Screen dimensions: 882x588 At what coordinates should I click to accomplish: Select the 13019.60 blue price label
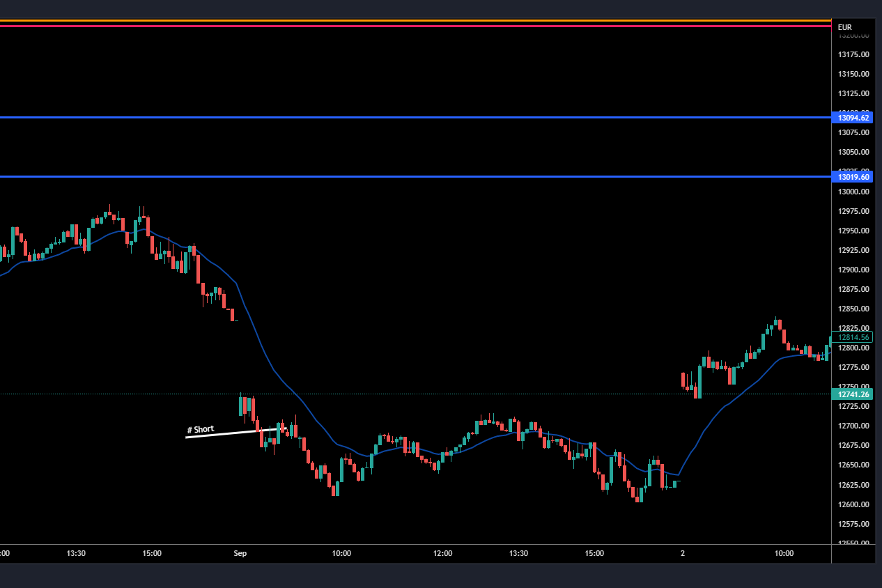[853, 177]
